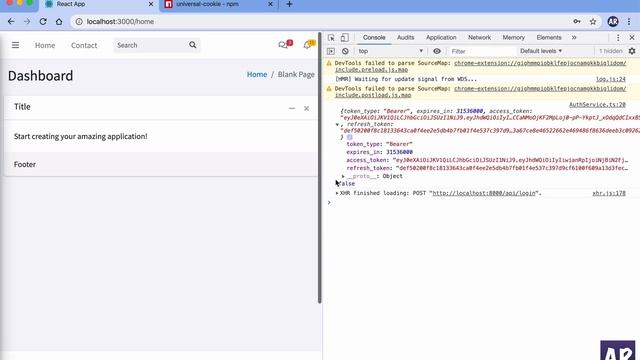Open the JavaScript context 'top' dropdown

(x=391, y=51)
